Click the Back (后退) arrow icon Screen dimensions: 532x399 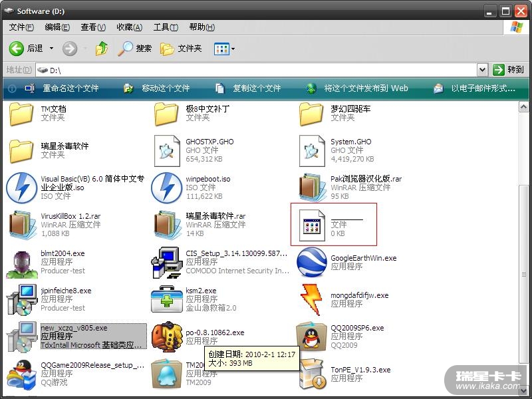16,49
